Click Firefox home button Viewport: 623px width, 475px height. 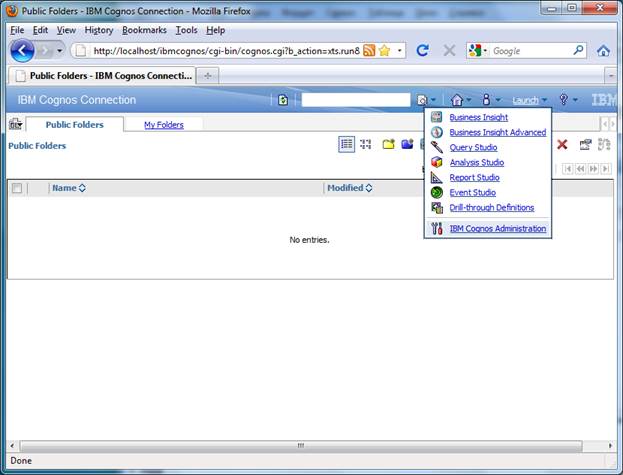(603, 51)
